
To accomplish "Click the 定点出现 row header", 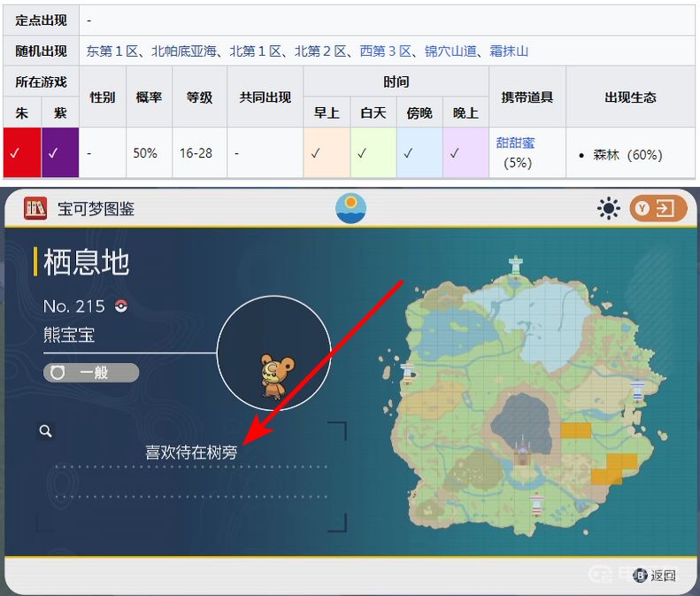I will [x=41, y=20].
